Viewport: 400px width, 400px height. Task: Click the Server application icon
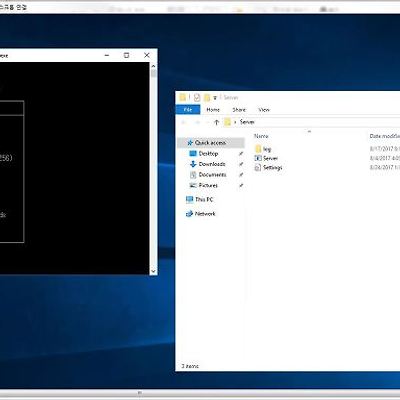tap(258, 158)
